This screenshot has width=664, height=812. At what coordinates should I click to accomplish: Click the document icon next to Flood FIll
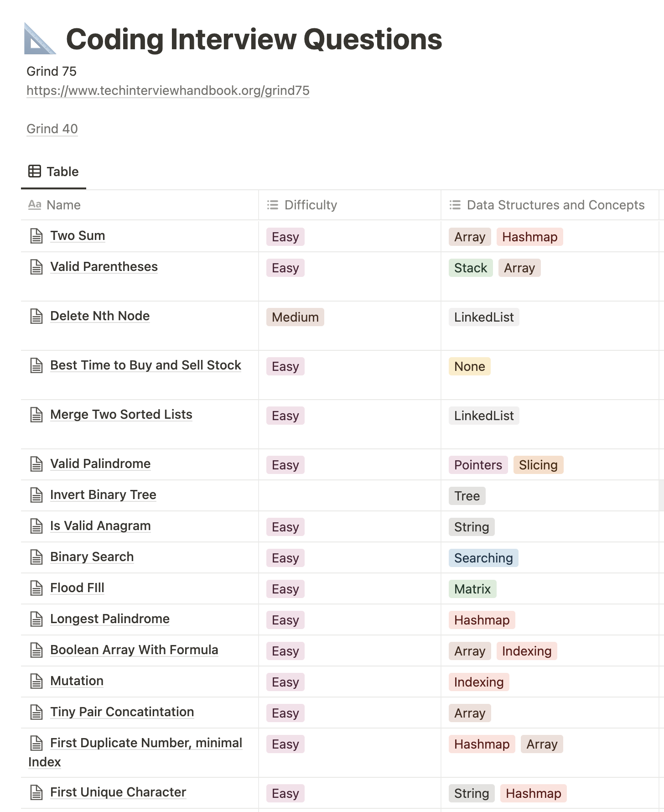point(36,588)
